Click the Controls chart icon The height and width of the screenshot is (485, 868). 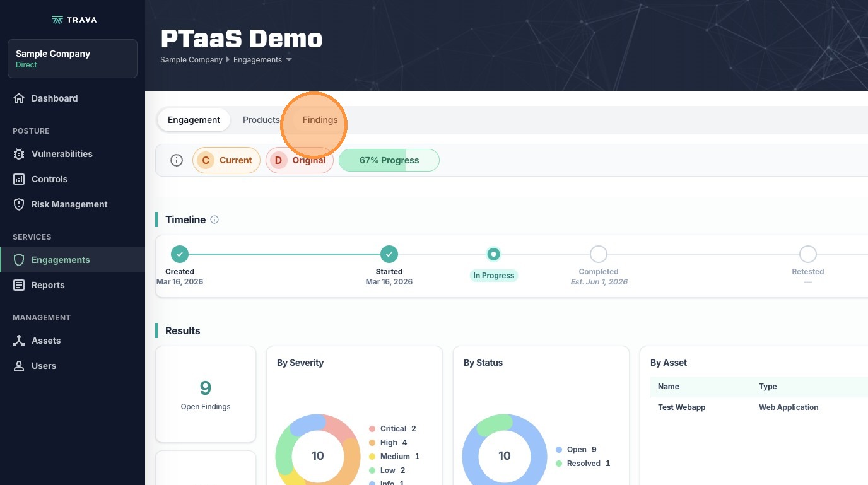pyautogui.click(x=19, y=179)
